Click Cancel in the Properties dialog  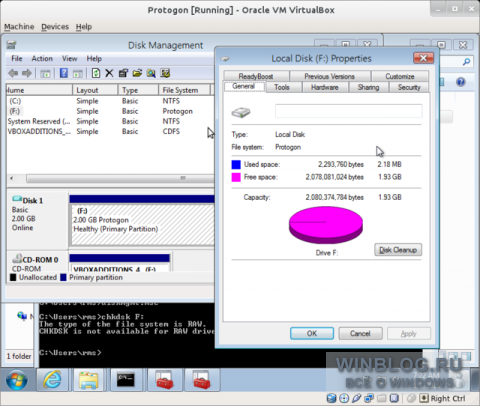point(360,333)
